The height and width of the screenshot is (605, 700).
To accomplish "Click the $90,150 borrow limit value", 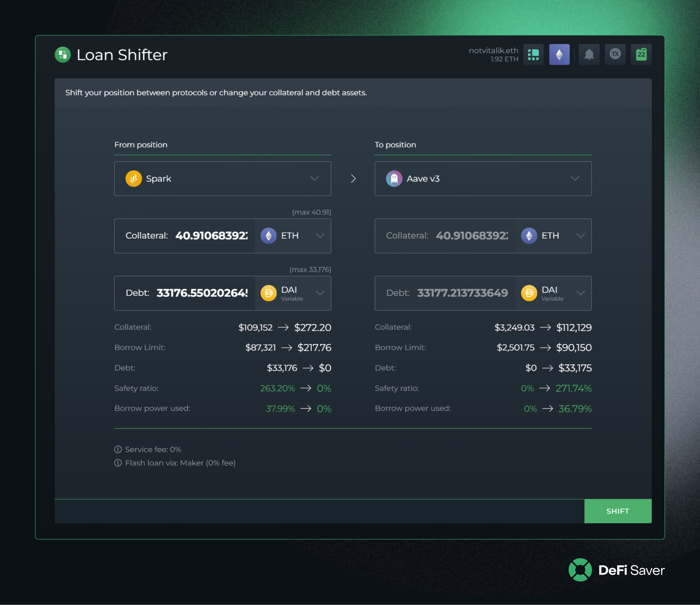I will click(574, 348).
